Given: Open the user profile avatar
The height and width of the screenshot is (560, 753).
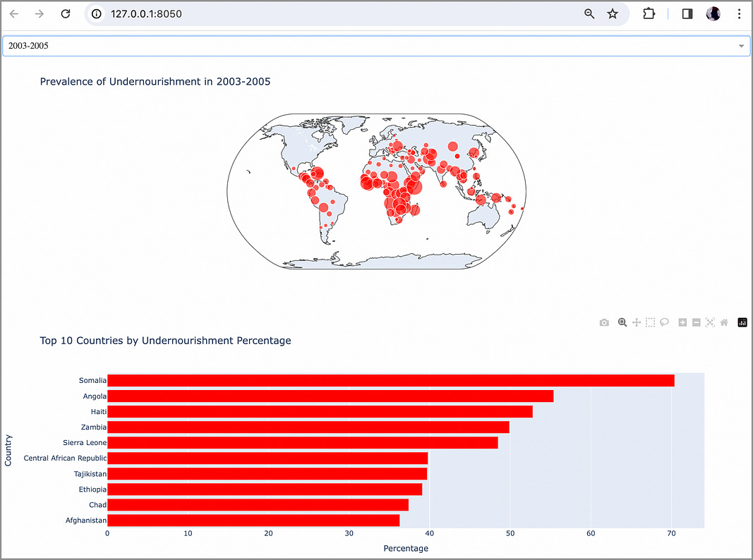Looking at the screenshot, I should point(713,14).
